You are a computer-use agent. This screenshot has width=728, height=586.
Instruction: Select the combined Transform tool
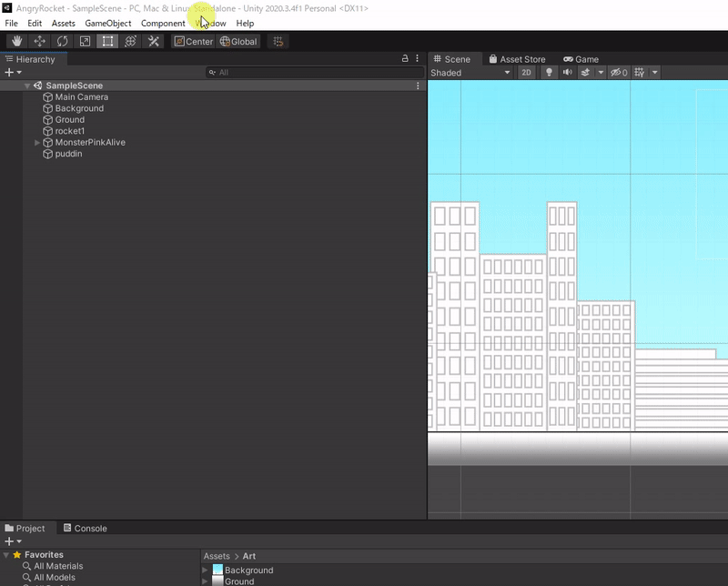point(130,41)
